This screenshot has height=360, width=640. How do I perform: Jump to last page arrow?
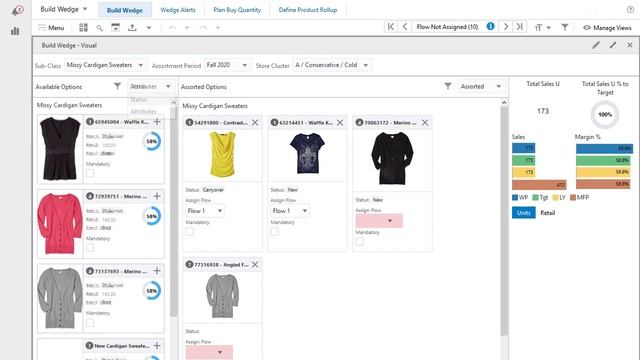coord(520,27)
